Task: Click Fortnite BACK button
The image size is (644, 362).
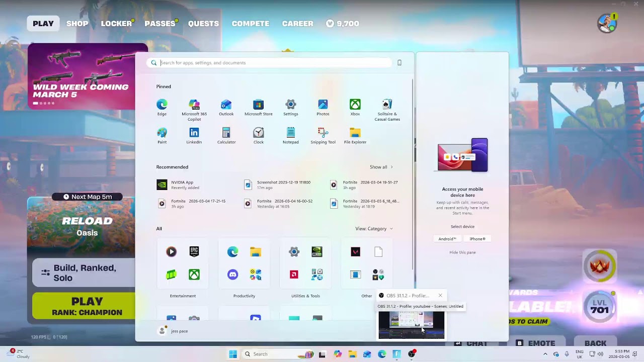Action: (x=595, y=343)
